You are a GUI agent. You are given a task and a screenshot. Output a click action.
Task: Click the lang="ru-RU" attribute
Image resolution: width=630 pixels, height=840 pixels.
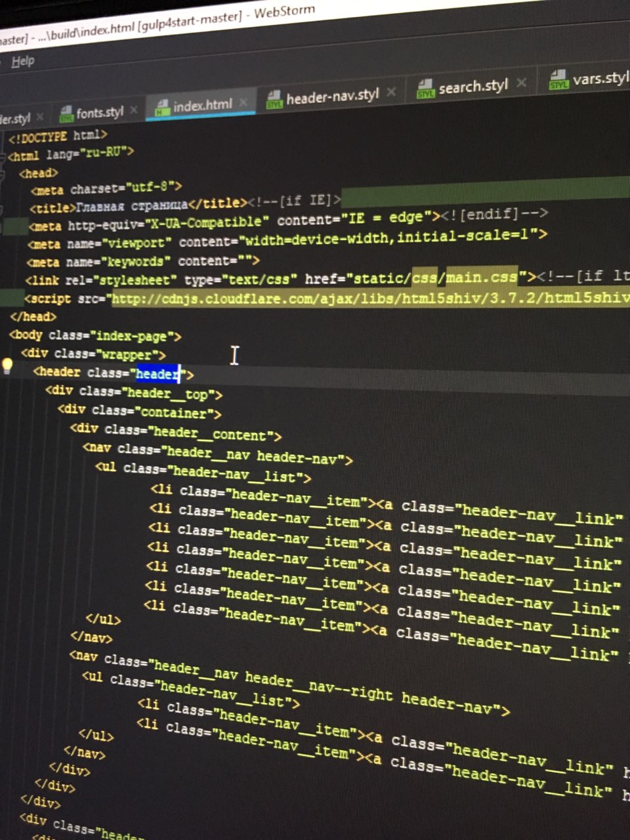coord(85,154)
